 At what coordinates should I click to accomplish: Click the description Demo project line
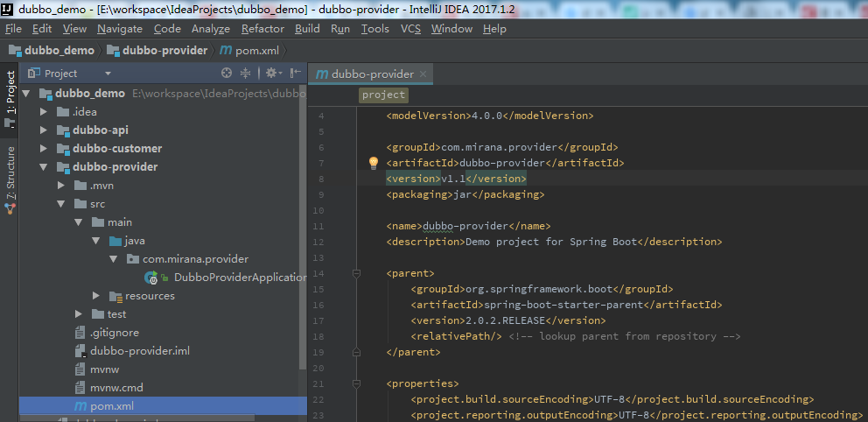pyautogui.click(x=554, y=242)
